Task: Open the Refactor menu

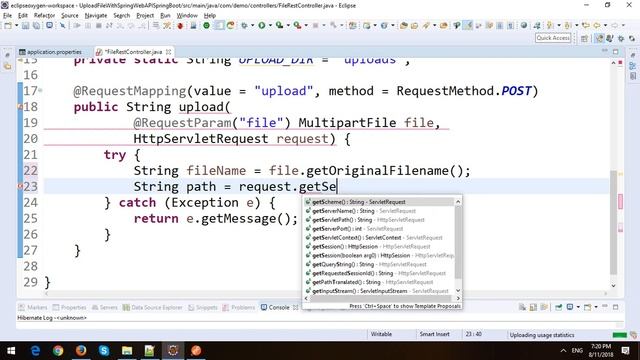Action: (x=44, y=16)
